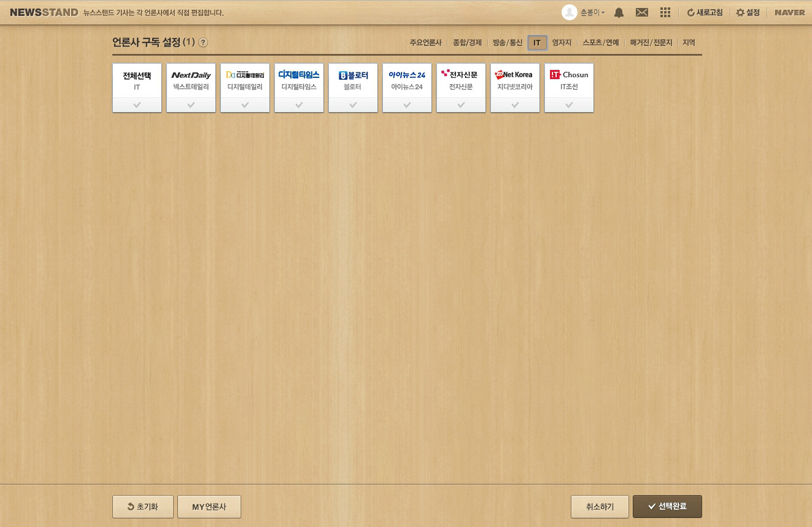Switch to the 주요언론사 tab
This screenshot has width=812, height=527.
[x=426, y=43]
